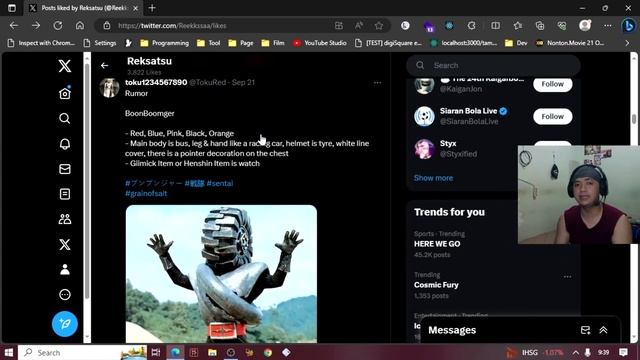Open the browser home button
The height and width of the screenshot is (360, 640).
point(80,26)
